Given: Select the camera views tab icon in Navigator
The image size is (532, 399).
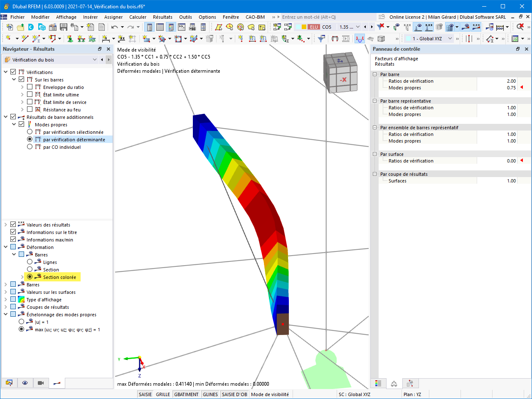Looking at the screenshot, I should coord(41,383).
